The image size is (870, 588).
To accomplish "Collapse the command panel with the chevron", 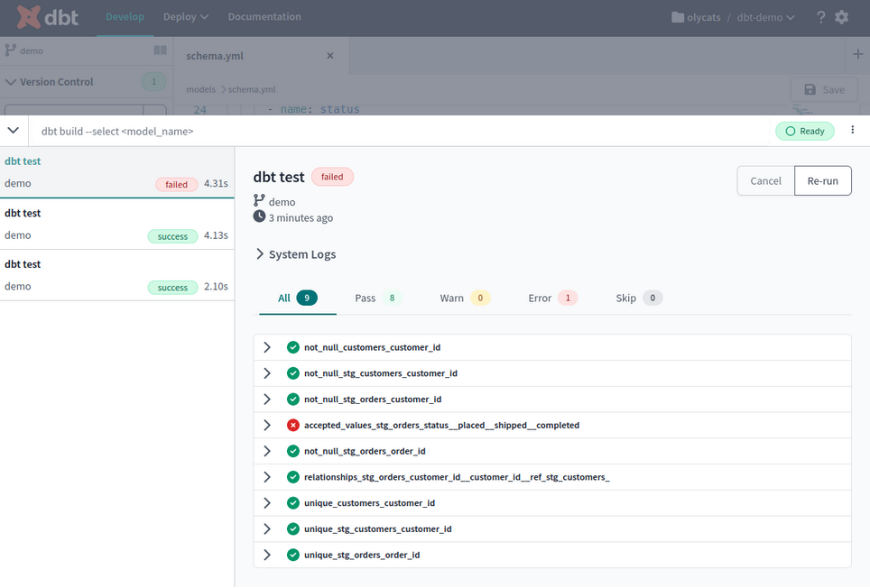I will coord(14,130).
